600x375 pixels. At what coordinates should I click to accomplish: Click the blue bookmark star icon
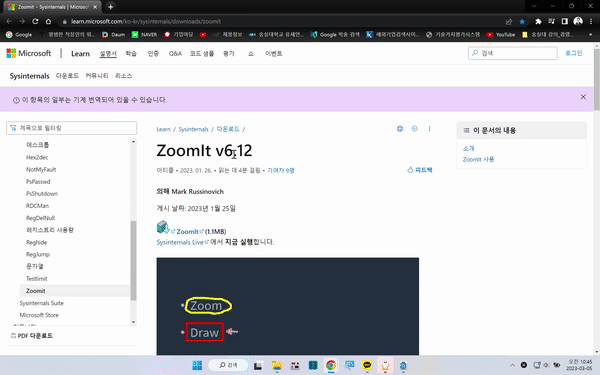522,21
